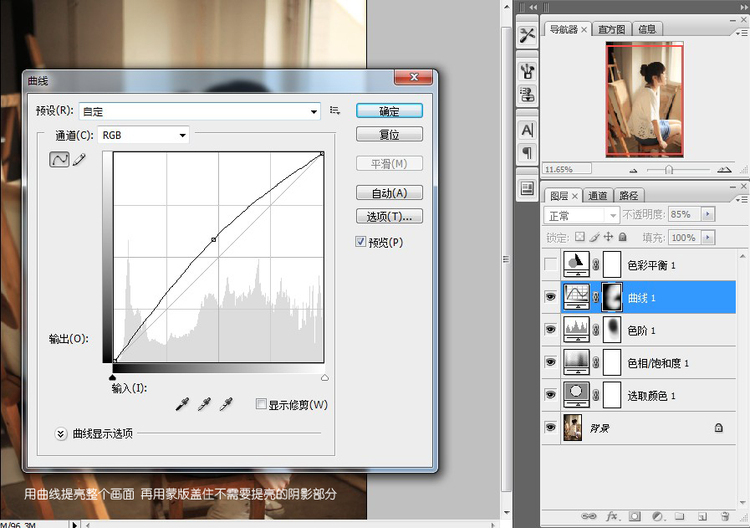Toggle the 预览(P) preview checkbox
The width and height of the screenshot is (750, 528).
[361, 242]
